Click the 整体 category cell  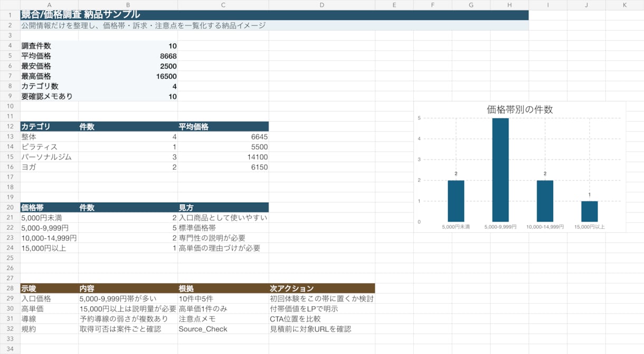[49, 137]
